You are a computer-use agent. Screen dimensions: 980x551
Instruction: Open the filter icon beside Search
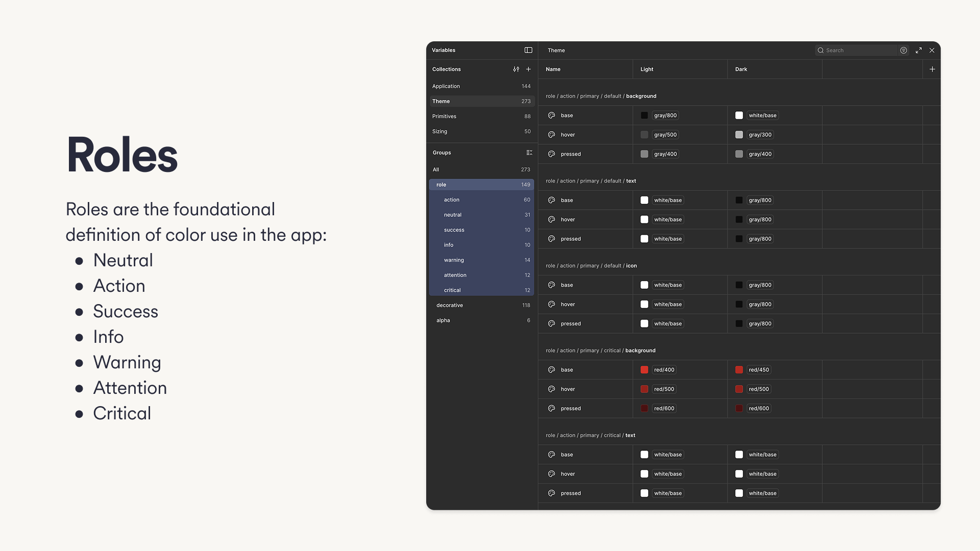tap(903, 50)
